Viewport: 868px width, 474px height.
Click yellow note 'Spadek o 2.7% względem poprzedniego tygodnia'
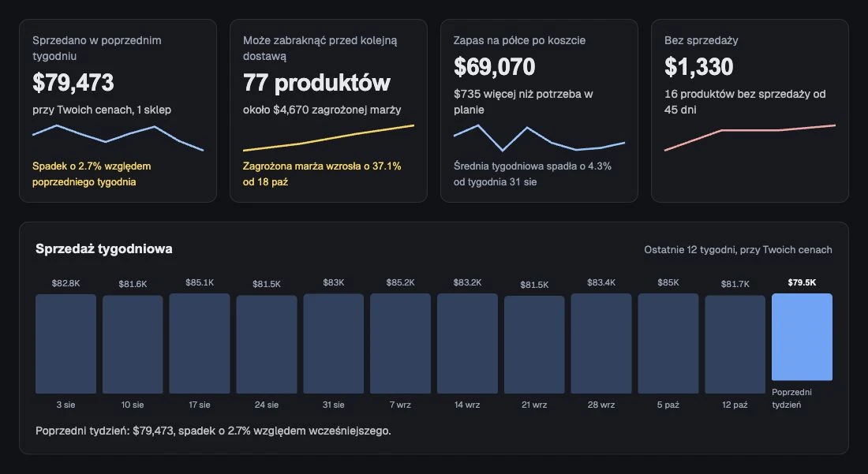[x=92, y=174]
